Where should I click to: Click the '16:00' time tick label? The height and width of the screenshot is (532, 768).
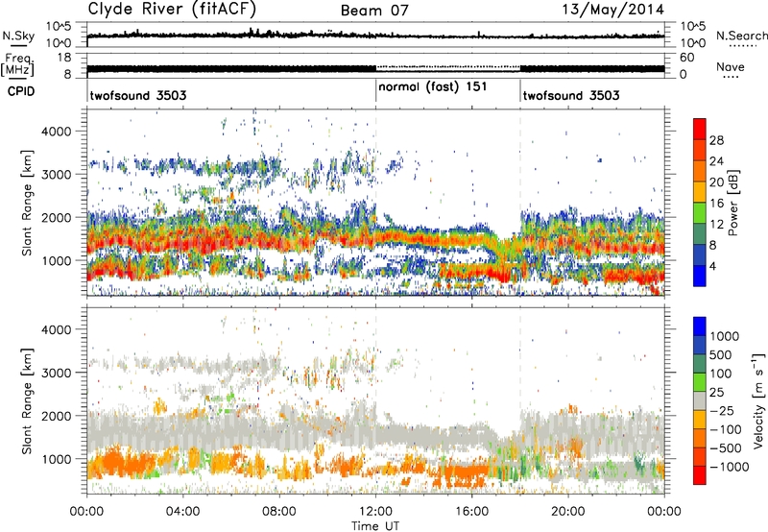click(471, 512)
